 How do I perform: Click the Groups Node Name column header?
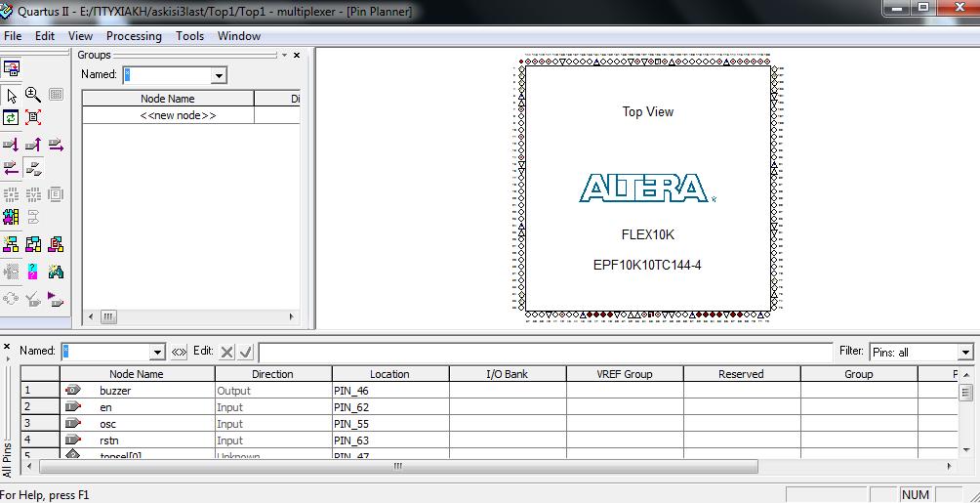(x=168, y=99)
